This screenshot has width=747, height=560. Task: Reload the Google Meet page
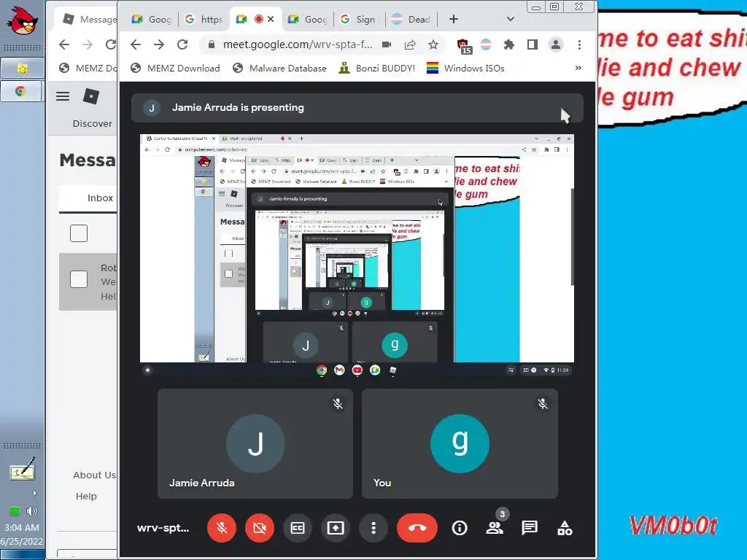(x=182, y=44)
